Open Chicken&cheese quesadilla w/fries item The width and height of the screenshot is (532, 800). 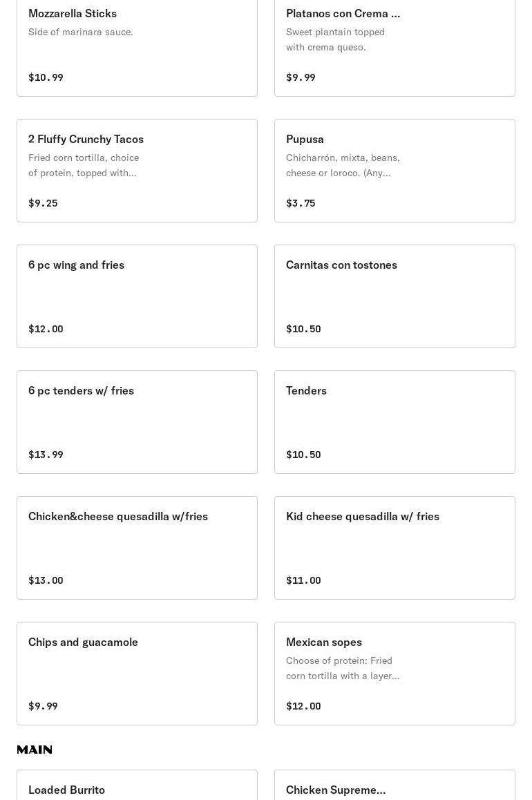point(137,547)
